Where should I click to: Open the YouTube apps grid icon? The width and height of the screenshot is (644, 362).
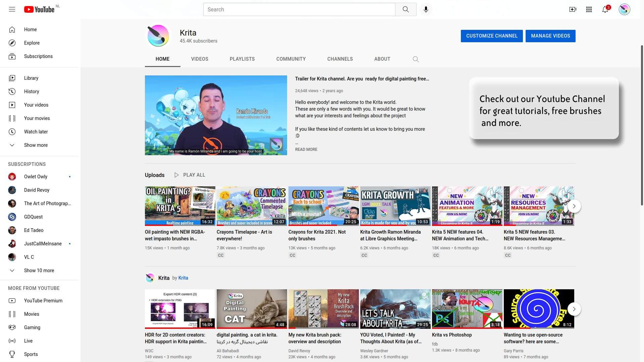tap(589, 9)
